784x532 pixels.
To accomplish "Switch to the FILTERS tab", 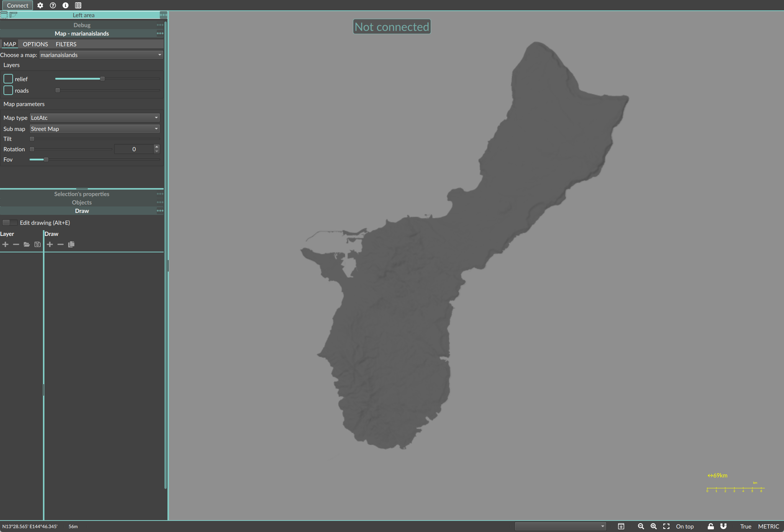I will [66, 44].
